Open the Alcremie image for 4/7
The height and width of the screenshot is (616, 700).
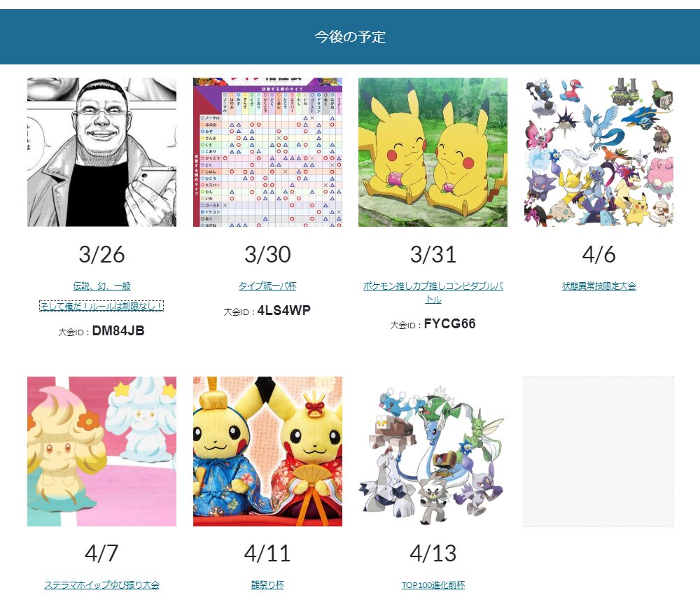click(101, 451)
